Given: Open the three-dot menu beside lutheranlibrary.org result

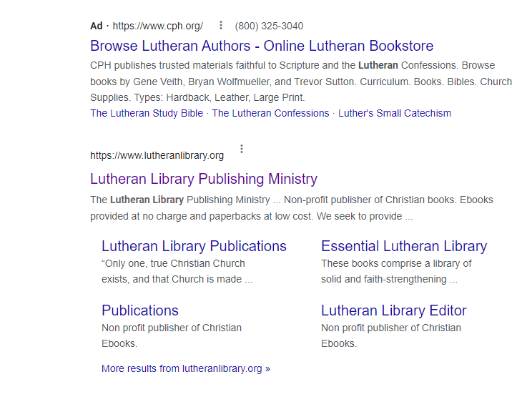Looking at the screenshot, I should [242, 149].
